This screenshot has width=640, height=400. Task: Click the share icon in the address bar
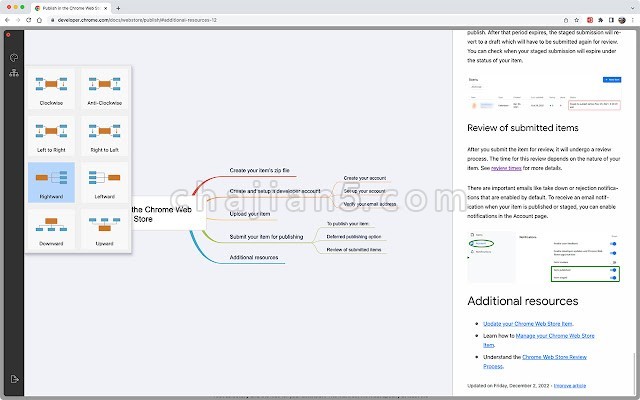566,20
